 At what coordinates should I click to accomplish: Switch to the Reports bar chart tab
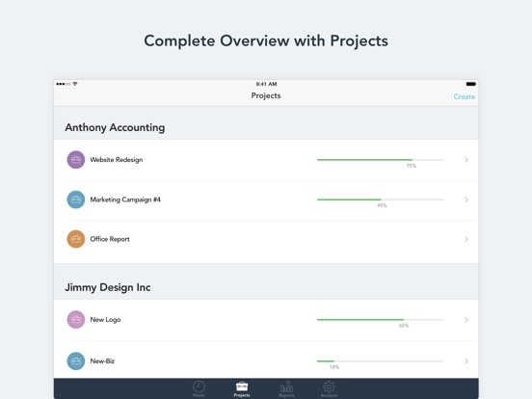(286, 388)
